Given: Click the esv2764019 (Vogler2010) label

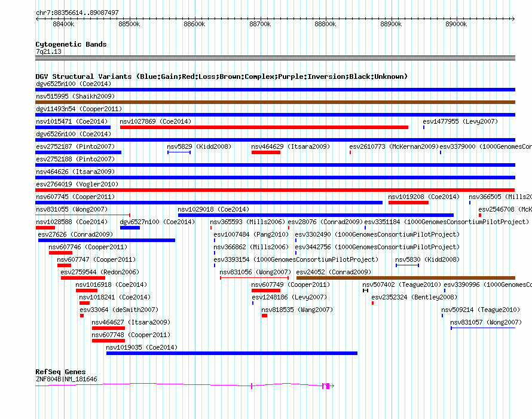Looking at the screenshot, I should pyautogui.click(x=77, y=184).
